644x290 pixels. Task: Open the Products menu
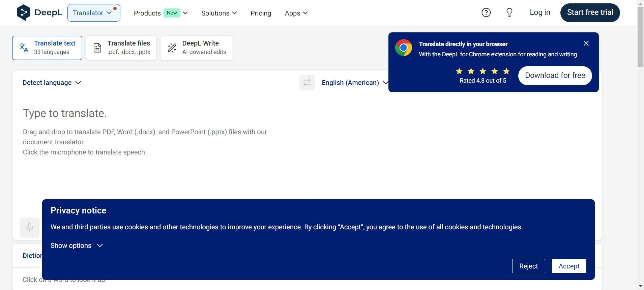[160, 13]
